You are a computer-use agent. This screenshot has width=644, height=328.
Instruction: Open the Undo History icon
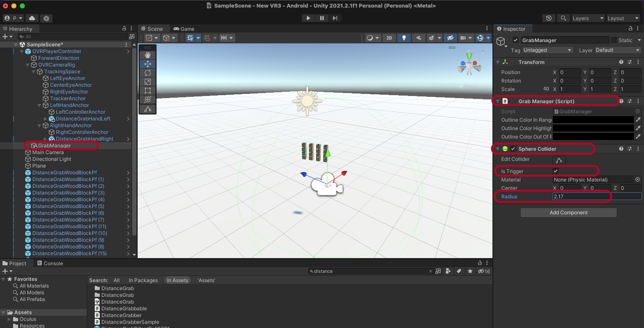coord(549,18)
